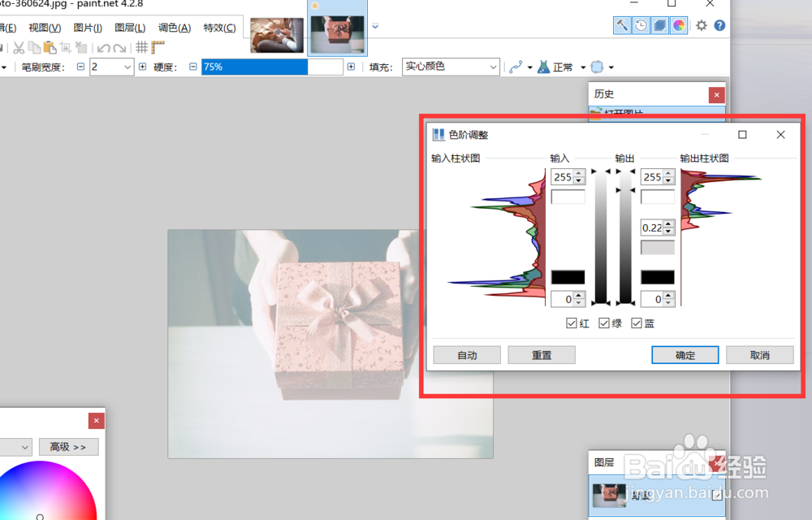Open paint.net settings via gear icon
Image resolution: width=812 pixels, height=520 pixels.
point(701,25)
